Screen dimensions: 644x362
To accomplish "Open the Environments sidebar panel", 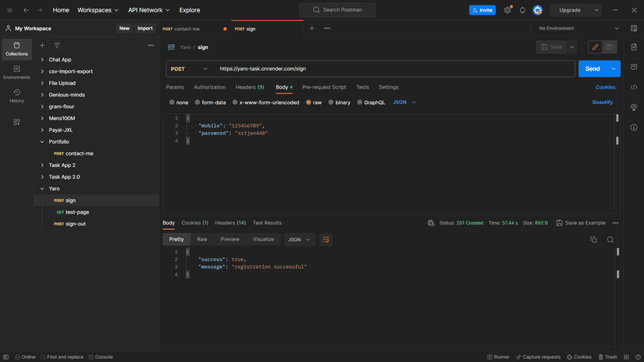I will 17,72.
